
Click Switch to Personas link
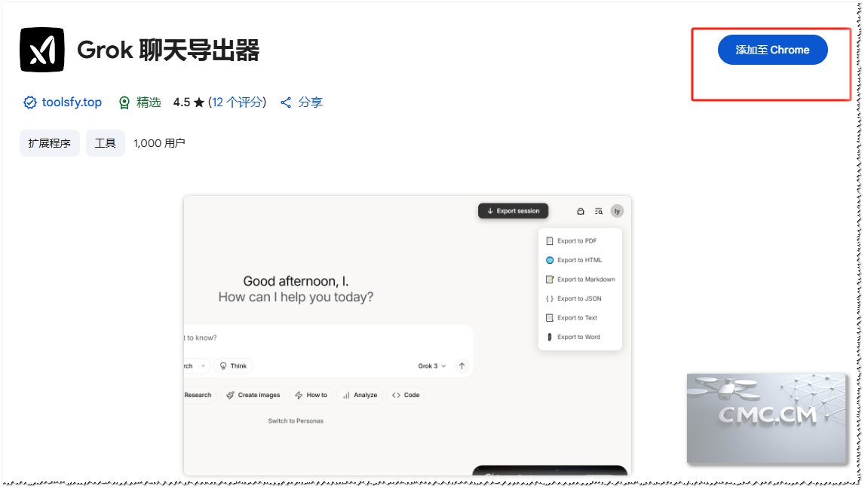[296, 421]
